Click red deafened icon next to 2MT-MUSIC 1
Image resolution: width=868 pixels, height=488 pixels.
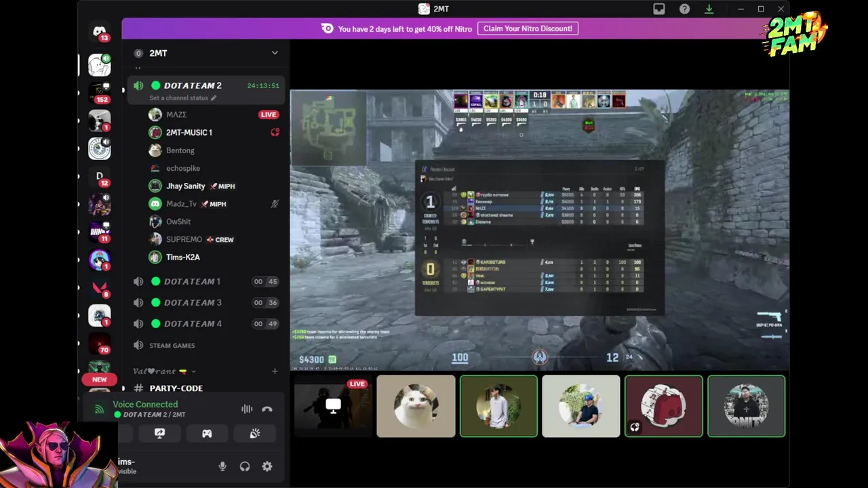[x=275, y=132]
